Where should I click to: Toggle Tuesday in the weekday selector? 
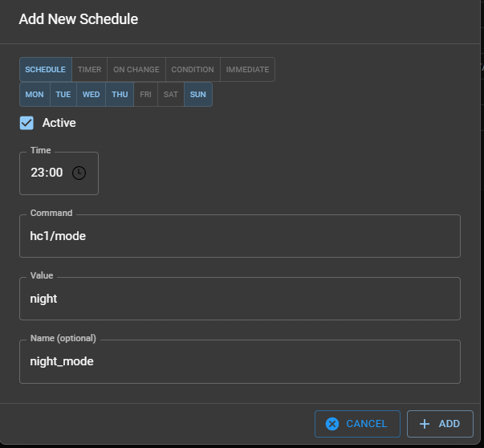(63, 95)
